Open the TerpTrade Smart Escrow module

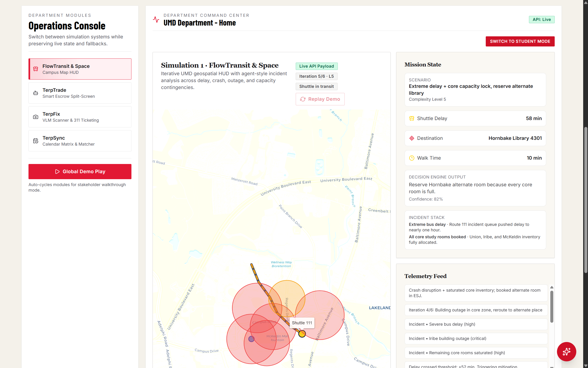80,93
